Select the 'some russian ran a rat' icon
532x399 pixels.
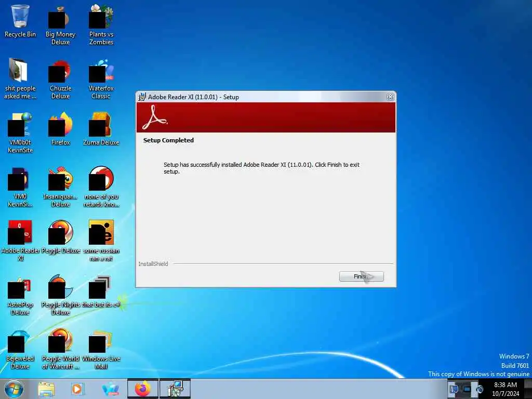[101, 241]
